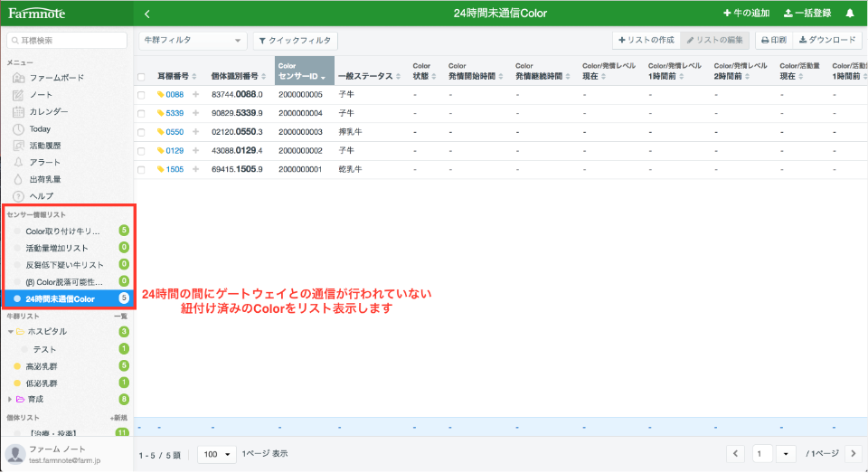
Task: Click the アラート bell icon in the menu
Action: [x=18, y=162]
